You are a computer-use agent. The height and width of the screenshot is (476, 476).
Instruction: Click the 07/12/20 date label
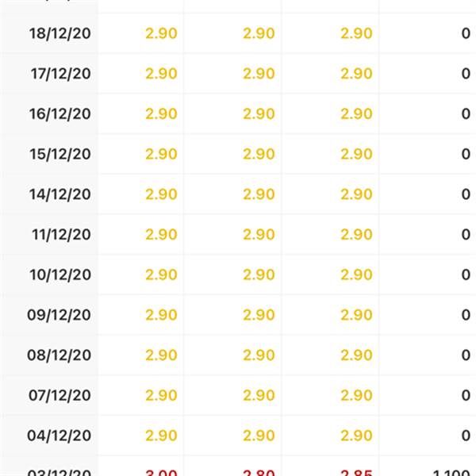coord(59,395)
